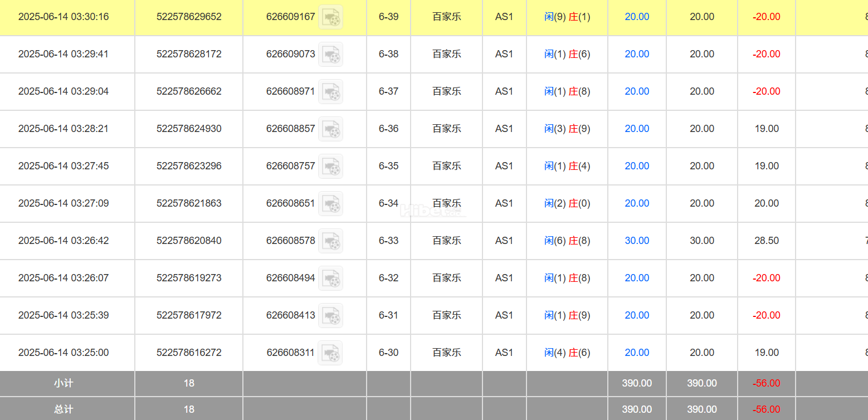Select order number 522578629652
This screenshot has height=420, width=868.
tap(189, 17)
